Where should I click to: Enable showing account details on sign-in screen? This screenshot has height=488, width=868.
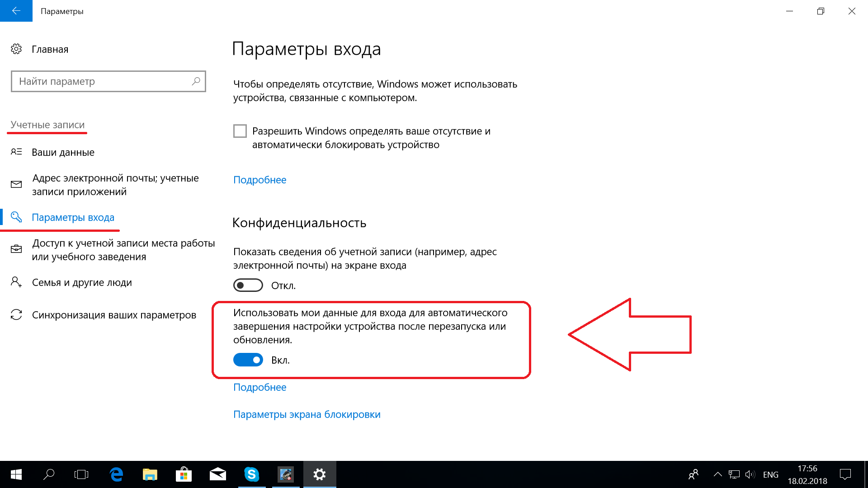click(248, 286)
